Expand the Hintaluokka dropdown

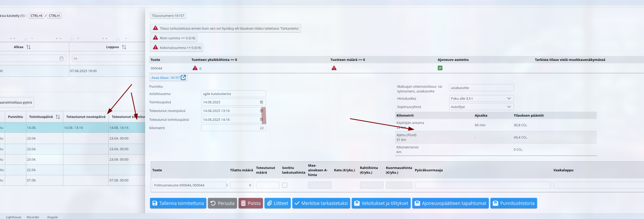pos(508,98)
